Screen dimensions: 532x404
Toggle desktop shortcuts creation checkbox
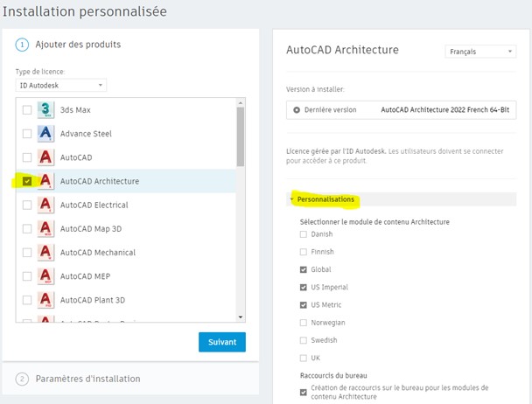tap(304, 393)
